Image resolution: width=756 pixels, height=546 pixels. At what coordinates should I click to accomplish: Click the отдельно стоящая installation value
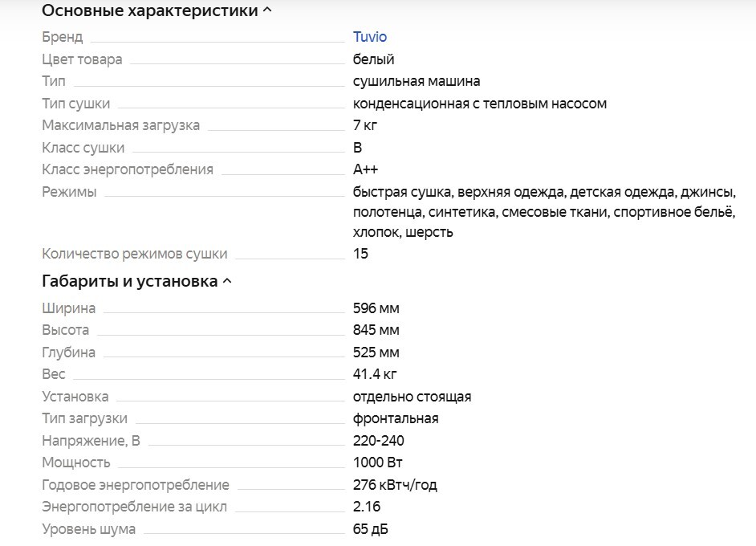(x=412, y=397)
